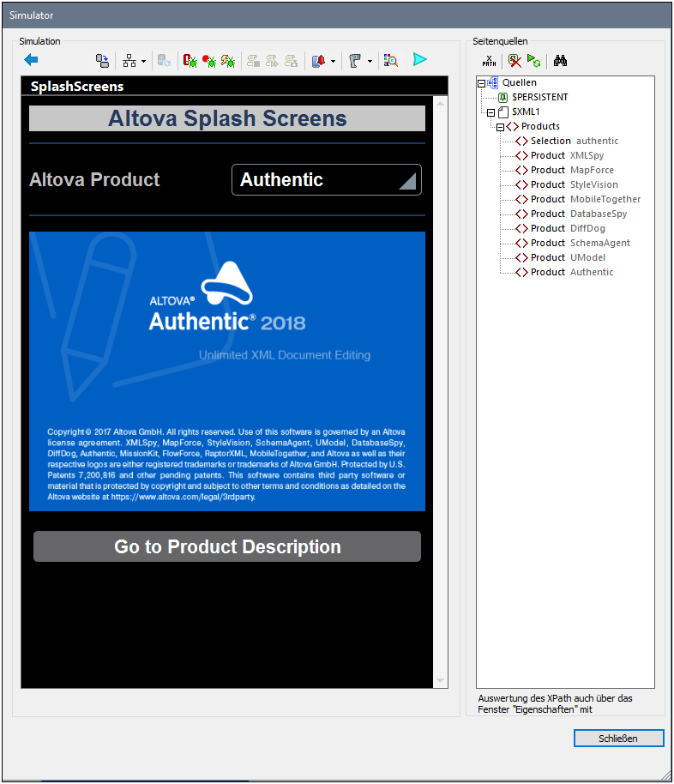Click the Authentic 2018 splash screen image
This screenshot has height=784, width=674.
pos(227,371)
